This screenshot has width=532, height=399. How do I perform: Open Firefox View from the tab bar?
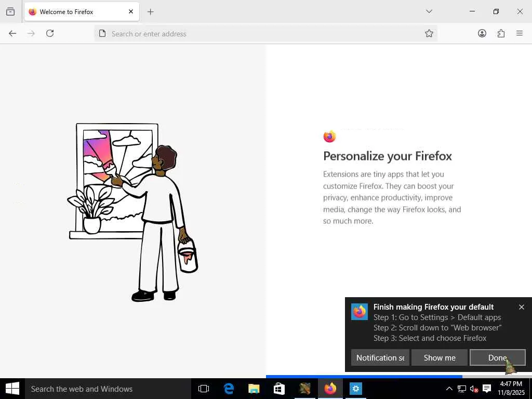10,11
